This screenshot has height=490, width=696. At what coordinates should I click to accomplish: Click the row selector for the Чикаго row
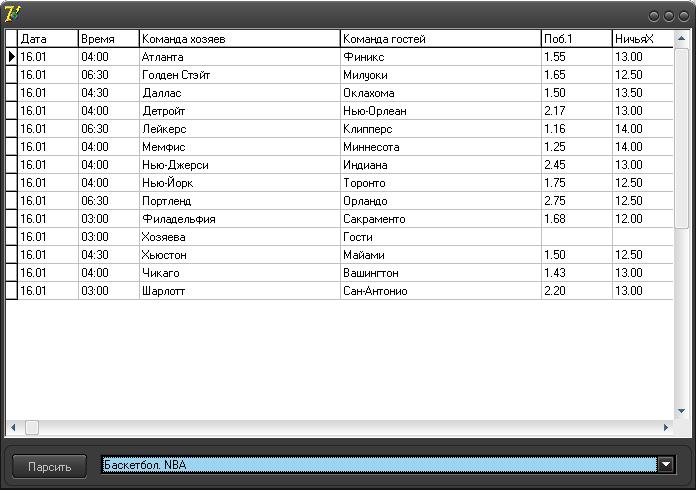pyautogui.click(x=12, y=273)
